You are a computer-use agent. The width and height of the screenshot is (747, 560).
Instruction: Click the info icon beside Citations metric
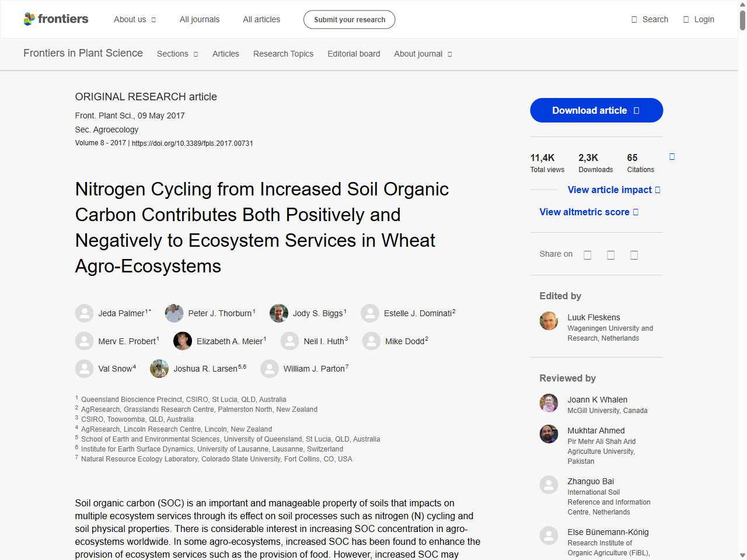(x=672, y=156)
